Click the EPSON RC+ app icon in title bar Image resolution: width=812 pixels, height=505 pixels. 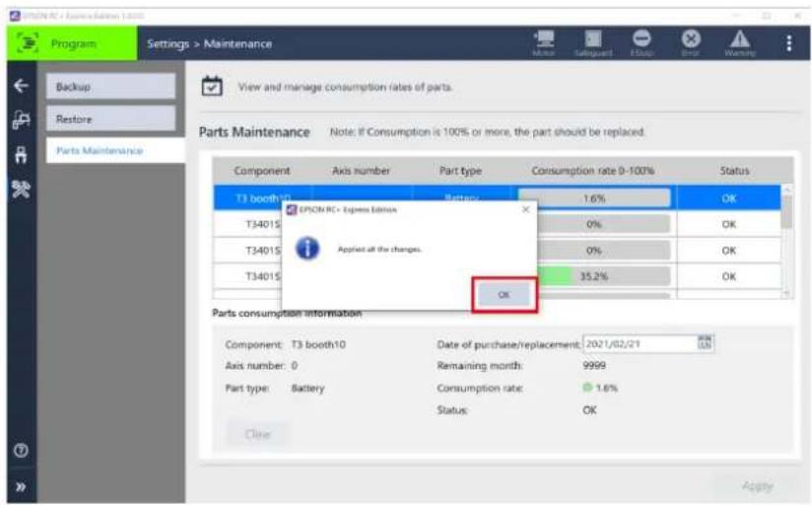(x=15, y=16)
